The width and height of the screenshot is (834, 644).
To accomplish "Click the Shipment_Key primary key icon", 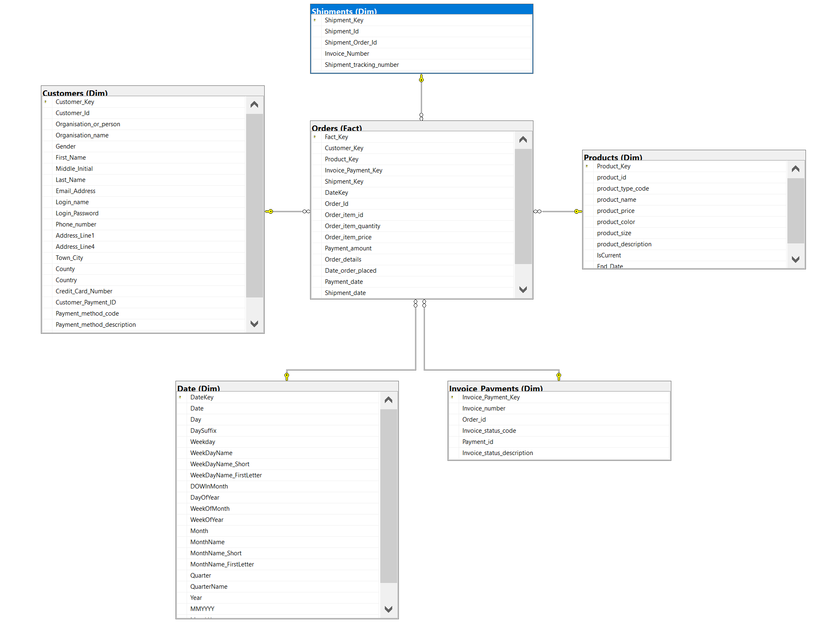I will [x=315, y=20].
